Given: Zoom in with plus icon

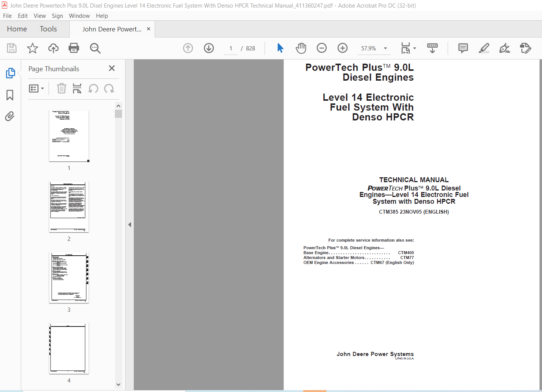Looking at the screenshot, I should coord(343,48).
